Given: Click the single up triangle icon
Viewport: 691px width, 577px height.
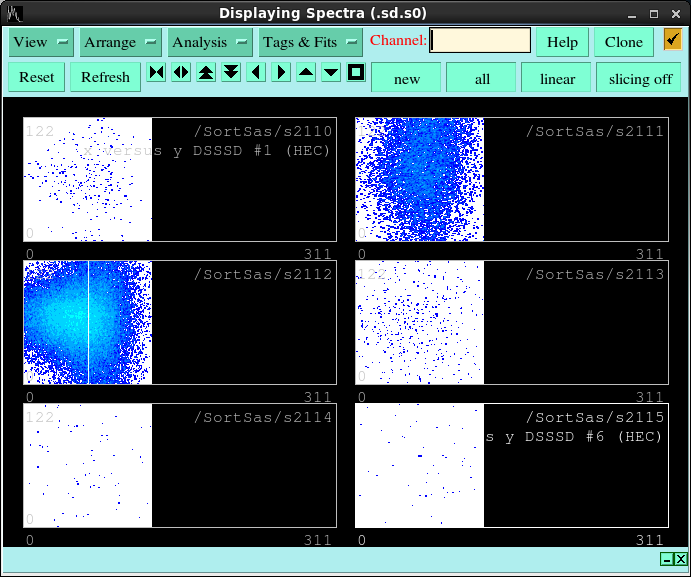Looking at the screenshot, I should pos(306,72).
